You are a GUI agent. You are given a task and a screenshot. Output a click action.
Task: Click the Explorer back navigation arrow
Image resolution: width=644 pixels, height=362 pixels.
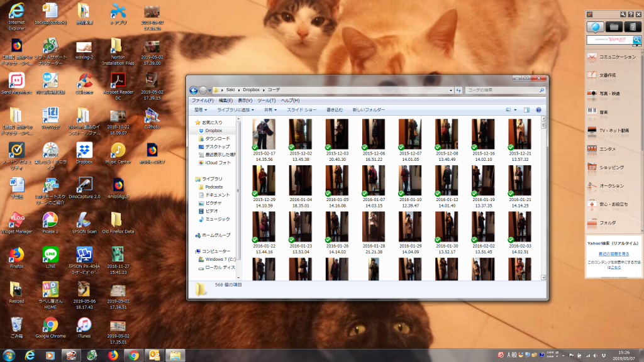point(194,90)
